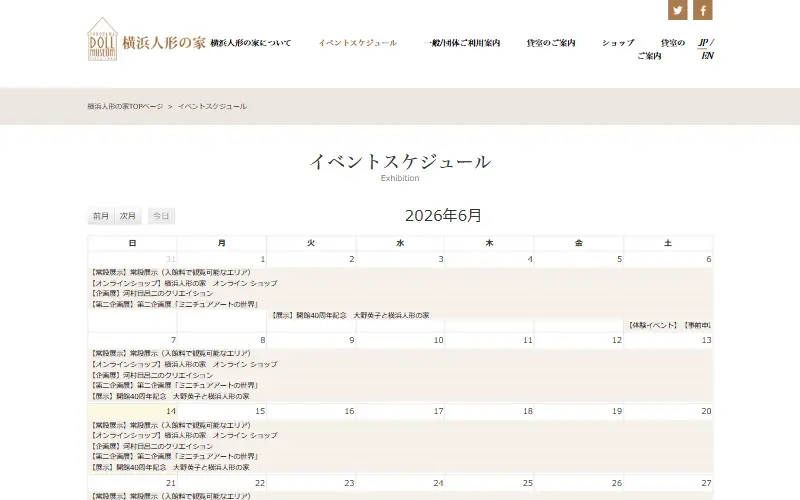Click the 水 Wednesday column header
Viewport: 800px width, 500px height.
(400, 243)
